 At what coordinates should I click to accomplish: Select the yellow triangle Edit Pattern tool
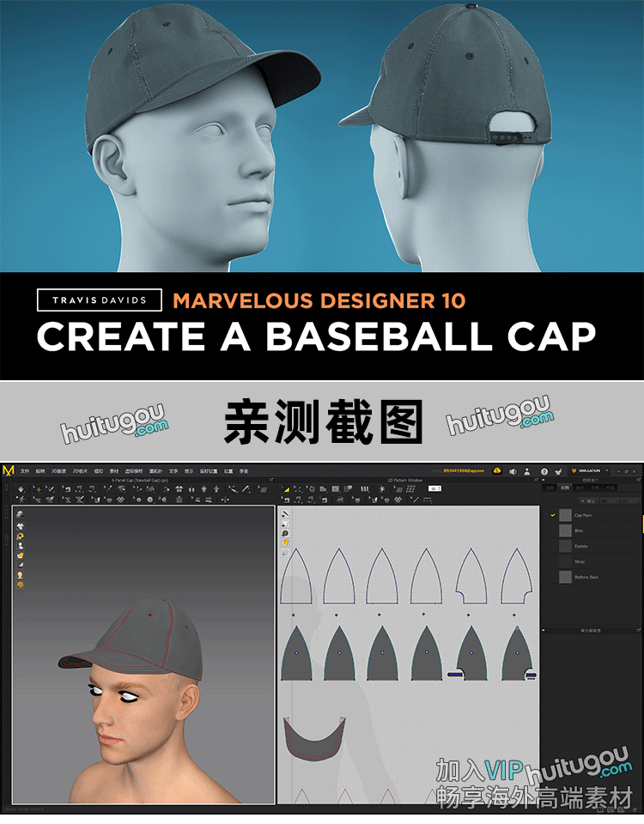tap(285, 488)
